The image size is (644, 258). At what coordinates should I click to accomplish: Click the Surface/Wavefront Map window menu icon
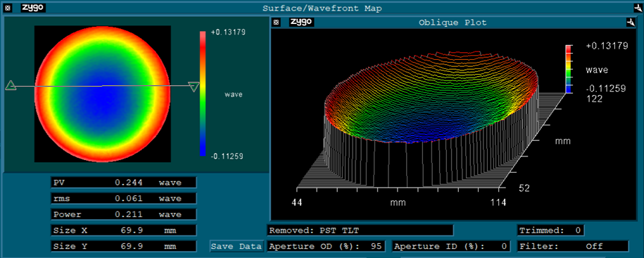tap(8, 8)
